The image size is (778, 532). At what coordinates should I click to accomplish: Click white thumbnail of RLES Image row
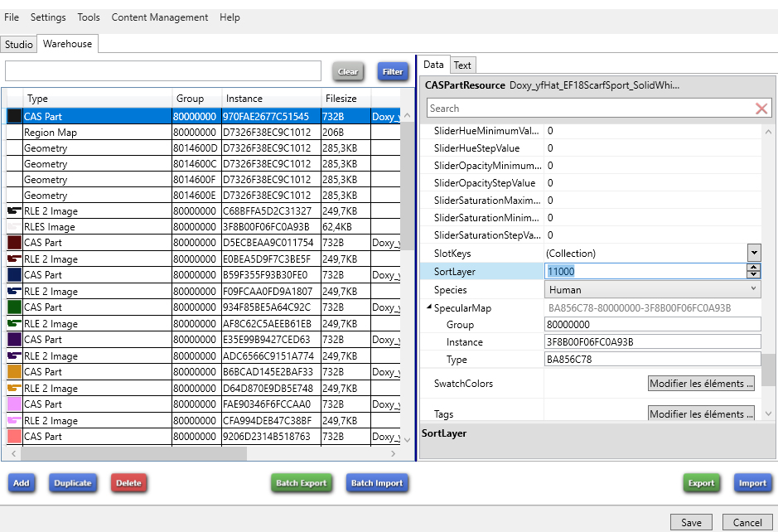pos(14,227)
